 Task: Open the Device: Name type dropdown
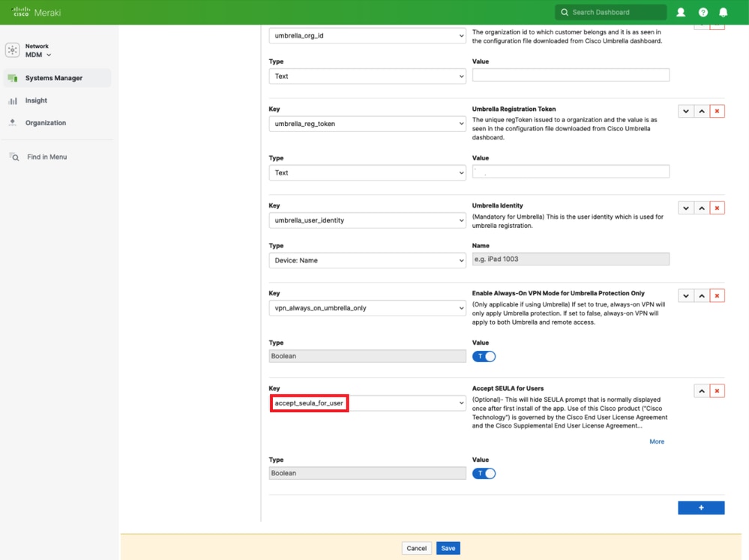(x=367, y=261)
